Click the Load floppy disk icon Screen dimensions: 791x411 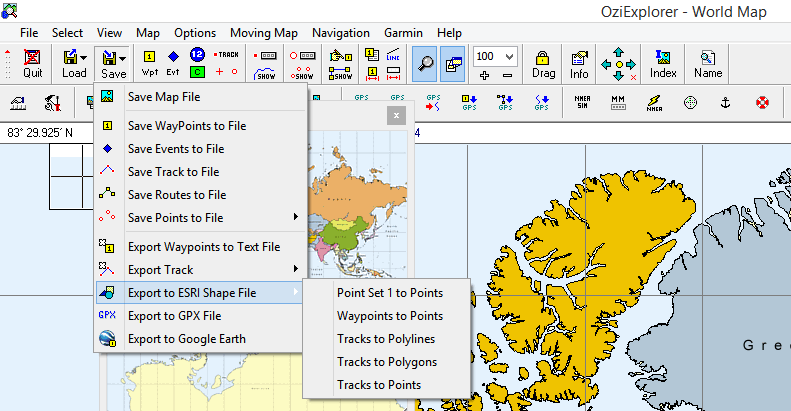tap(70, 57)
